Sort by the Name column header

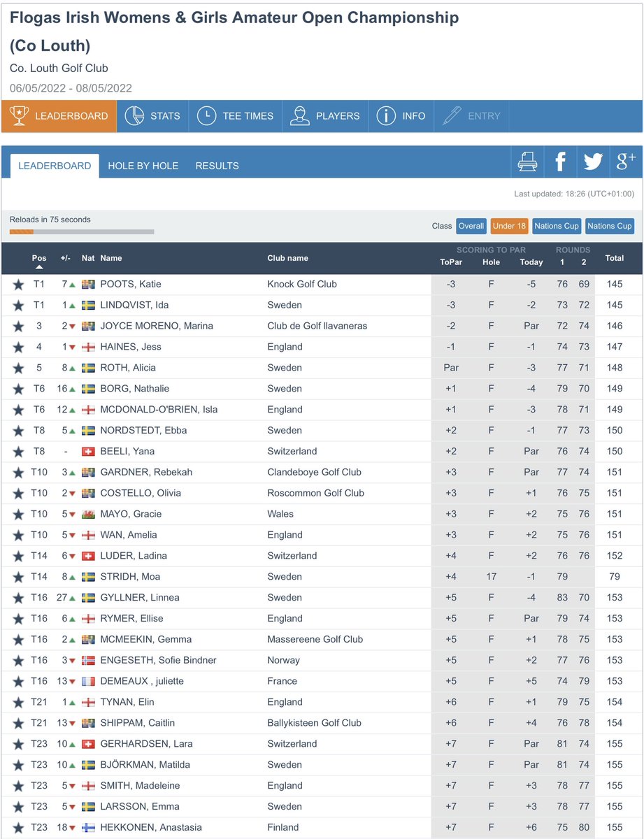click(x=111, y=259)
